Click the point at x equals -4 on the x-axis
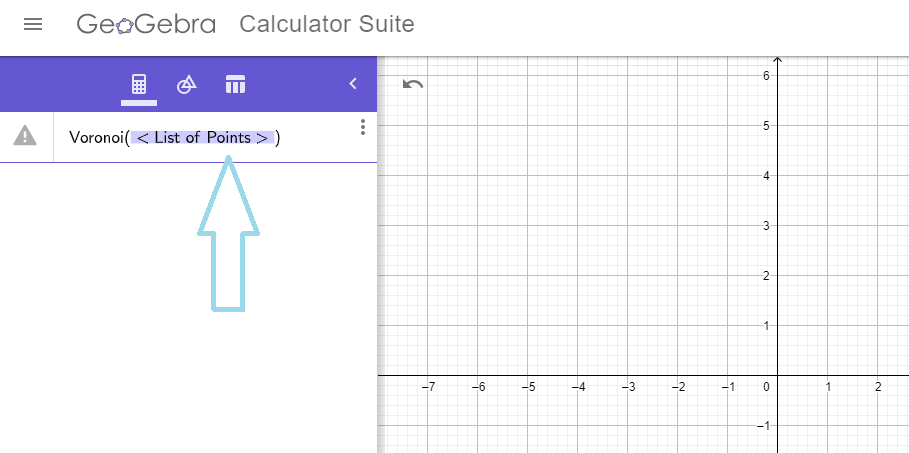The width and height of the screenshot is (909, 453). pyautogui.click(x=577, y=375)
